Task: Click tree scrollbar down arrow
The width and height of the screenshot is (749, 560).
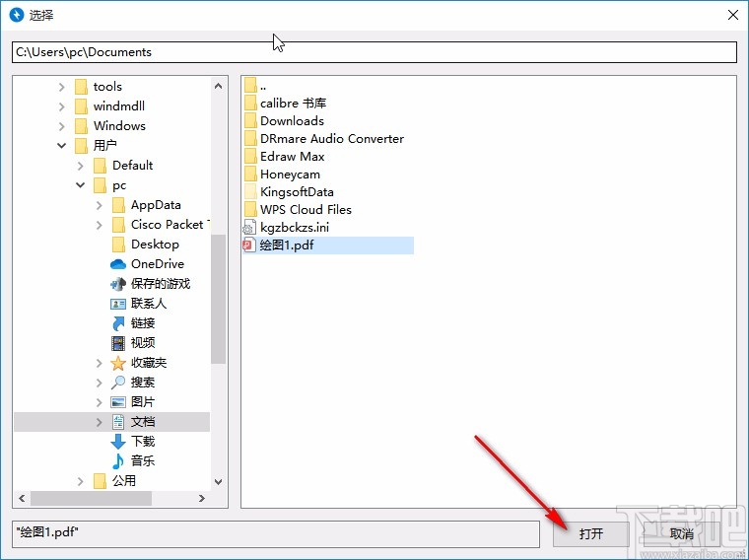Action: pos(219,482)
